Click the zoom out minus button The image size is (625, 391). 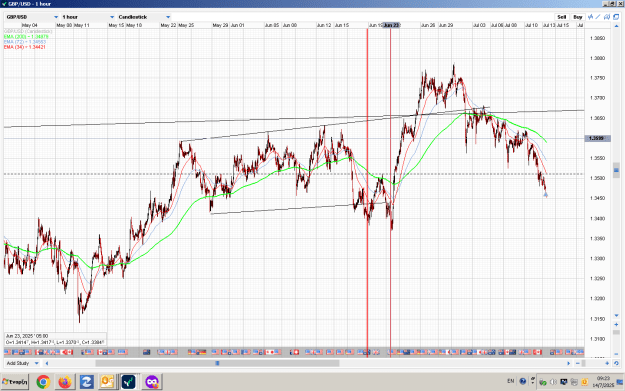pyautogui.click(x=578, y=363)
